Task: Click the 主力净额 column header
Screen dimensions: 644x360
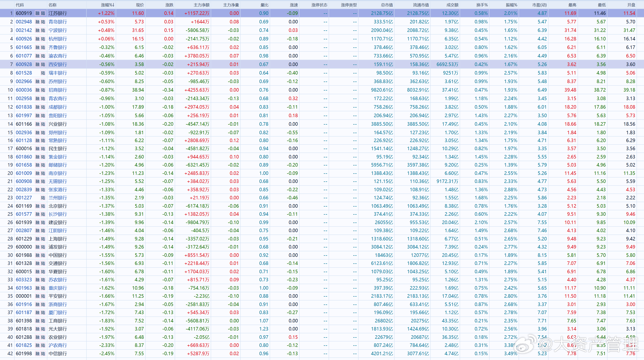Action: [202, 5]
